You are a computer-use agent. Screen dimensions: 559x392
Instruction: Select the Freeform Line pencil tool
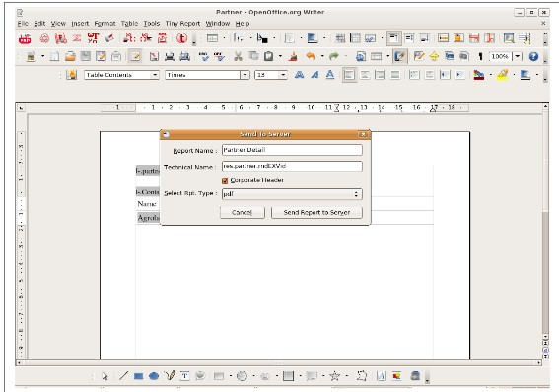pyautogui.click(x=170, y=375)
